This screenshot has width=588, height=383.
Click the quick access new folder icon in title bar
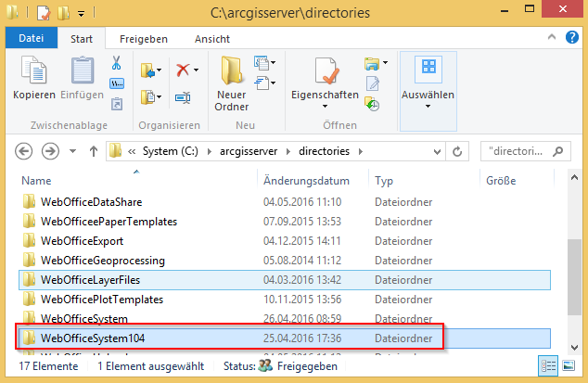[63, 13]
